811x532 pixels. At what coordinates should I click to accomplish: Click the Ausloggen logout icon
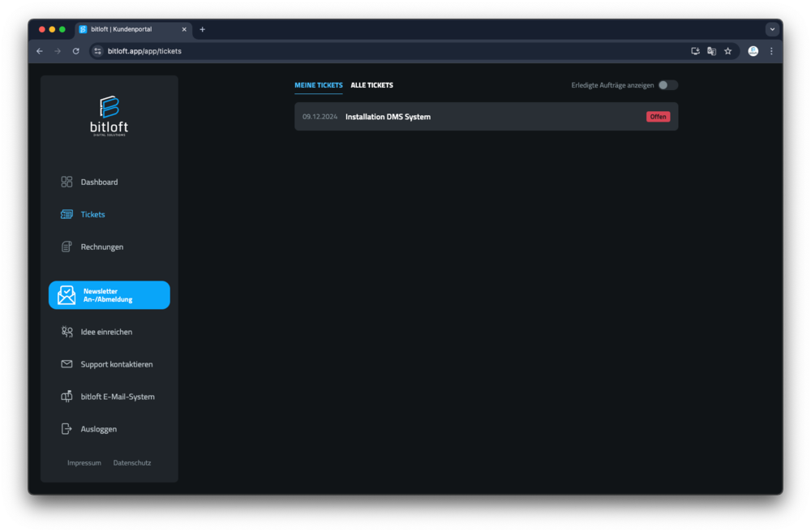pos(67,429)
